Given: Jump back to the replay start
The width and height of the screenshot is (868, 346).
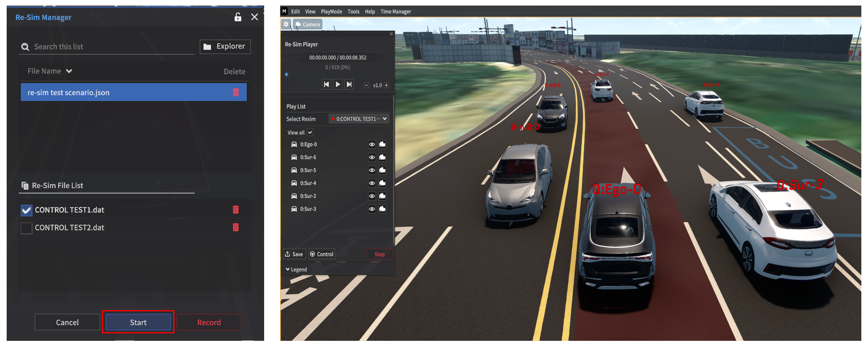Looking at the screenshot, I should click(326, 84).
